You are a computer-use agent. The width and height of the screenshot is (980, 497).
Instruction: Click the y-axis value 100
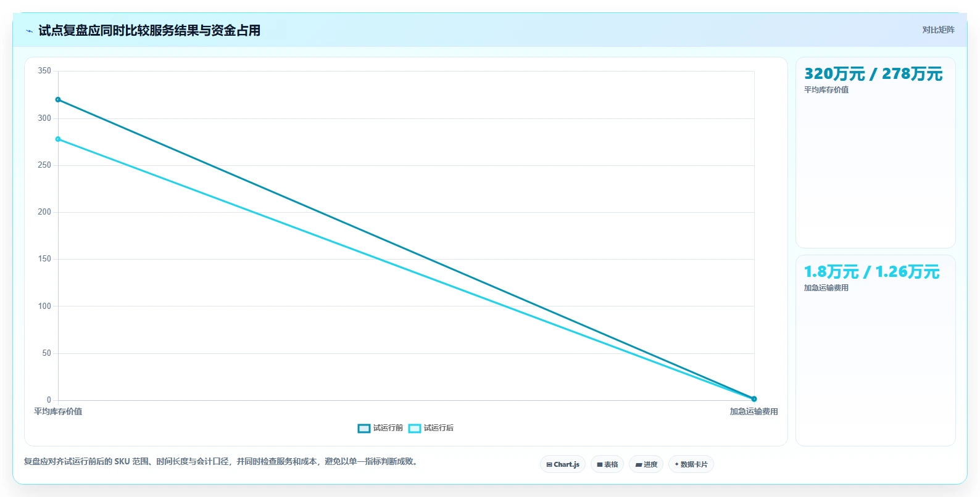pos(44,306)
